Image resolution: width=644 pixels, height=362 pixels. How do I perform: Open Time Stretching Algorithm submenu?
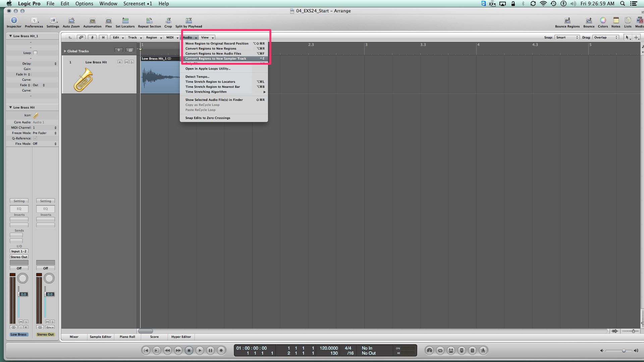tap(224, 92)
